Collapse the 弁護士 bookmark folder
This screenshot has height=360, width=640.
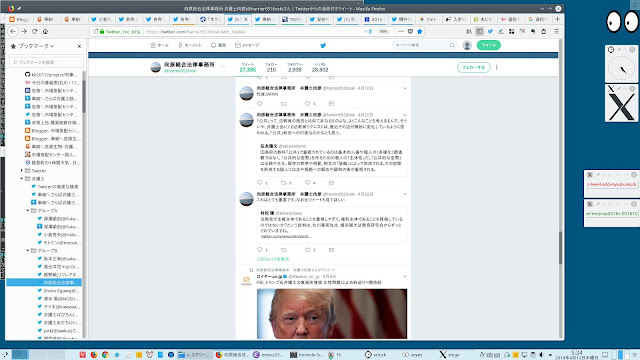pos(22,179)
